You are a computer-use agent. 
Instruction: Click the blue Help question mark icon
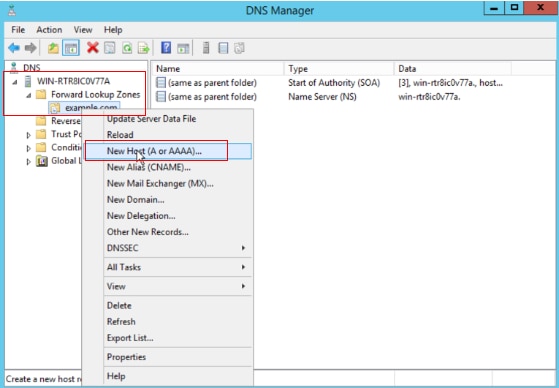[166, 48]
